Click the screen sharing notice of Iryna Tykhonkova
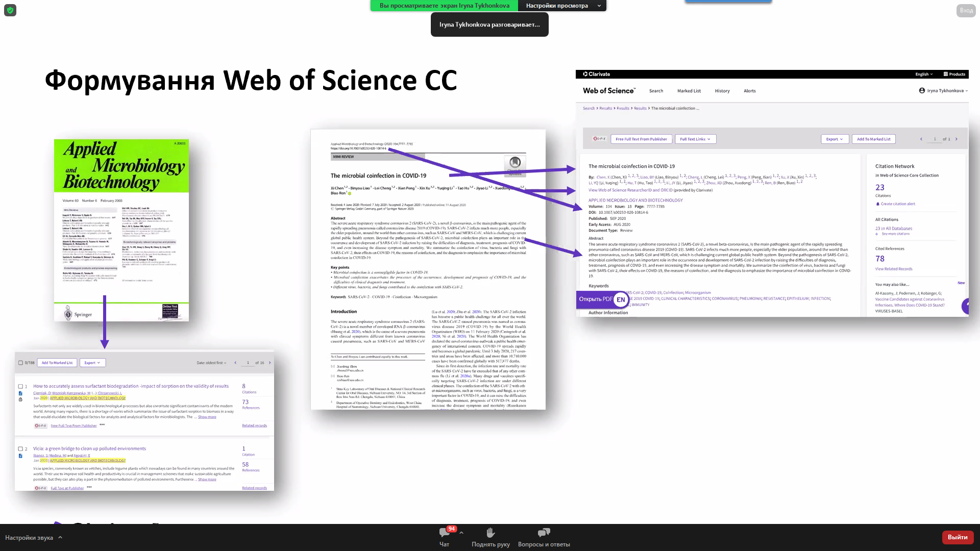The image size is (980, 551). 444,6
